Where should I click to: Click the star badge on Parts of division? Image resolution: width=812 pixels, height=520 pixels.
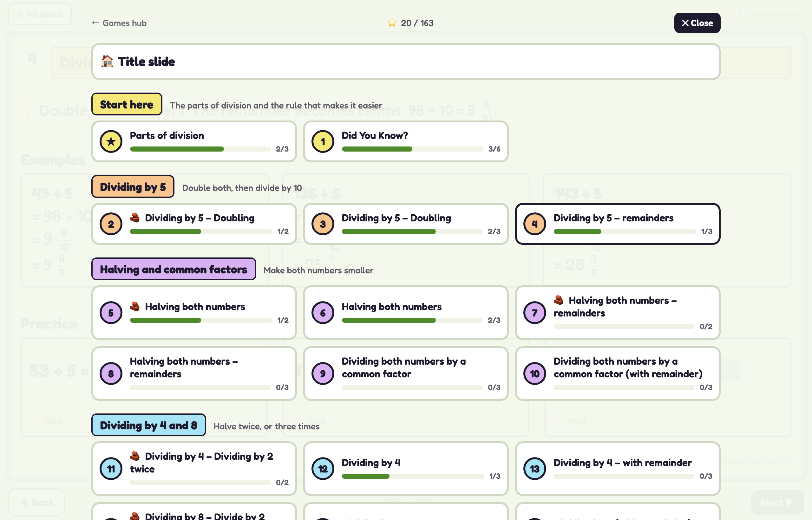tap(111, 141)
